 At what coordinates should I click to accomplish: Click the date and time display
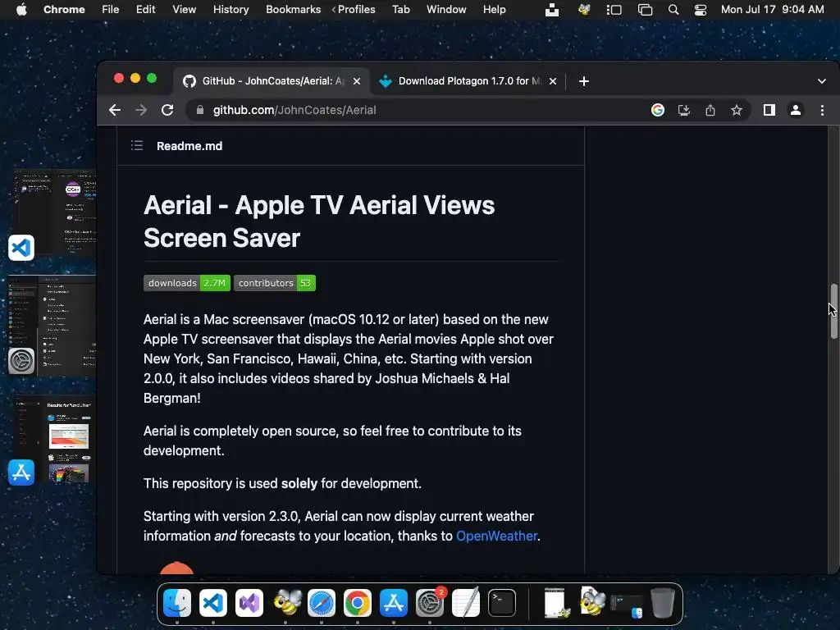[772, 9]
